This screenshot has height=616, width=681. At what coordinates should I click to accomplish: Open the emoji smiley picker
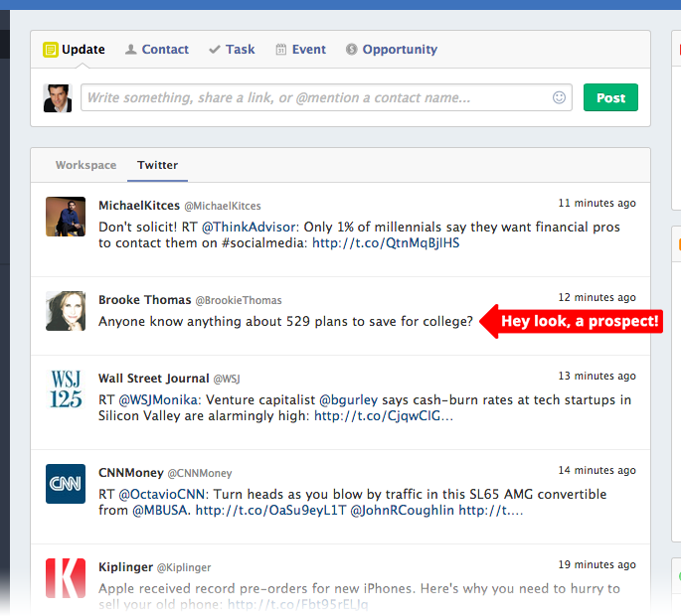coord(559,97)
